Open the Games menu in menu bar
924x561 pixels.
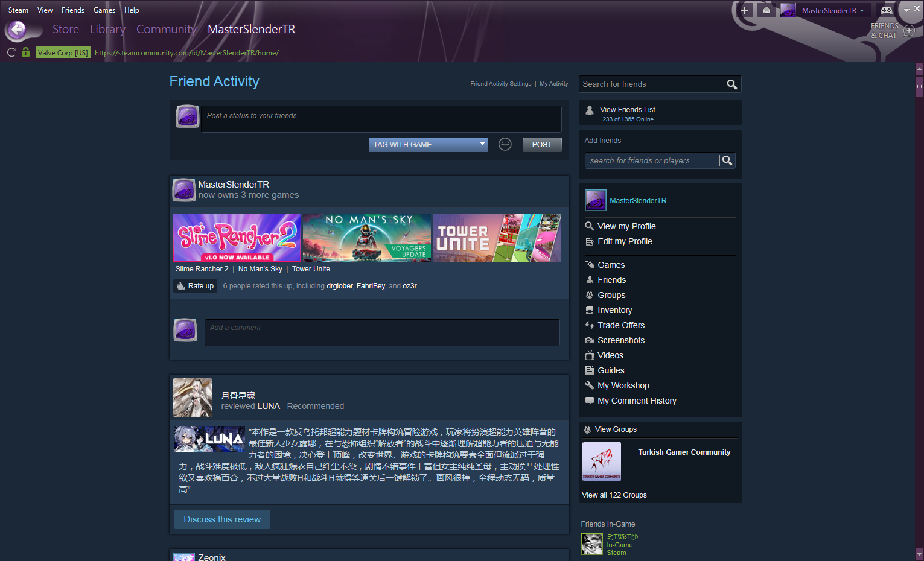[104, 10]
